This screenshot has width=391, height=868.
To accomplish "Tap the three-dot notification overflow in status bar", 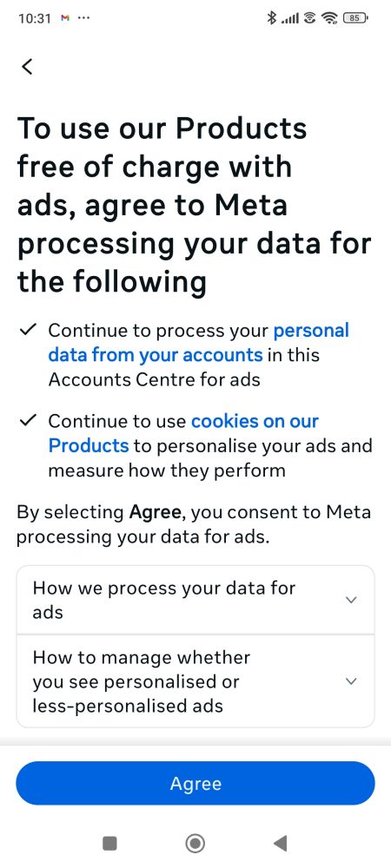I will [83, 18].
